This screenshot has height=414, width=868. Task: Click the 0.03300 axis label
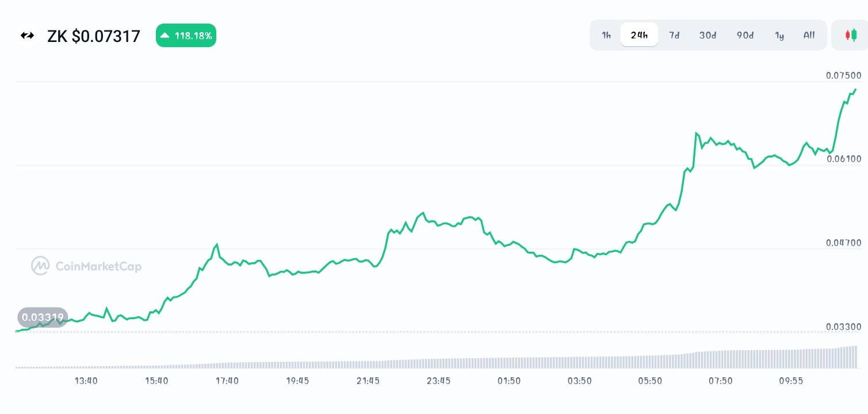click(844, 327)
